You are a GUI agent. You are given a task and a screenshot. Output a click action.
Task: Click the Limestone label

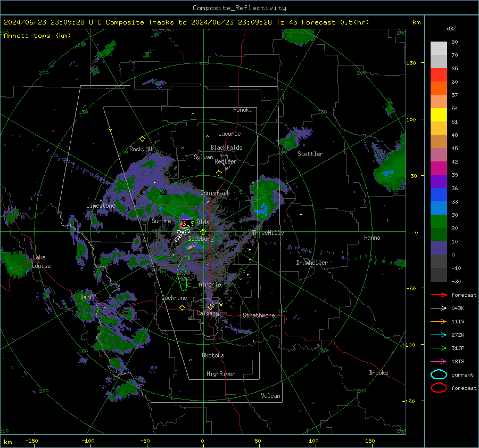(x=101, y=206)
